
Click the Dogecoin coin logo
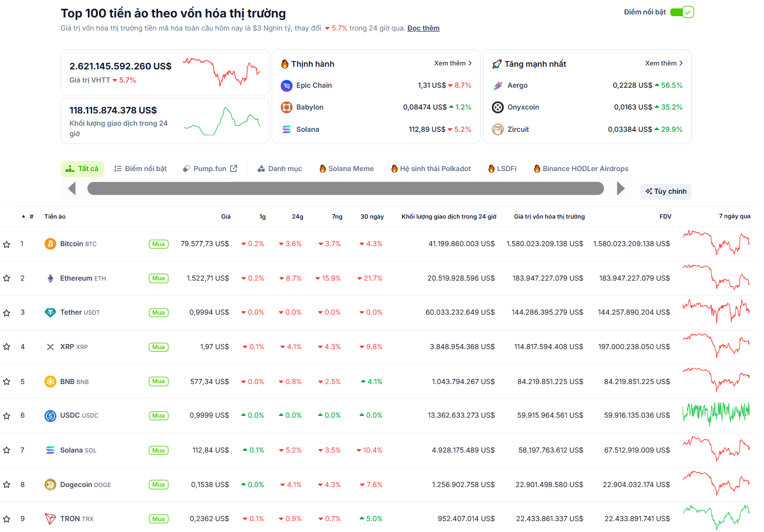pyautogui.click(x=50, y=484)
